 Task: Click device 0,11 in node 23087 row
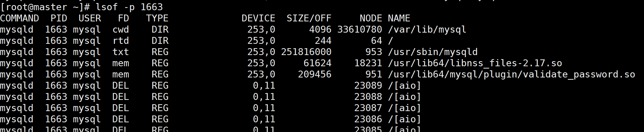(264, 108)
